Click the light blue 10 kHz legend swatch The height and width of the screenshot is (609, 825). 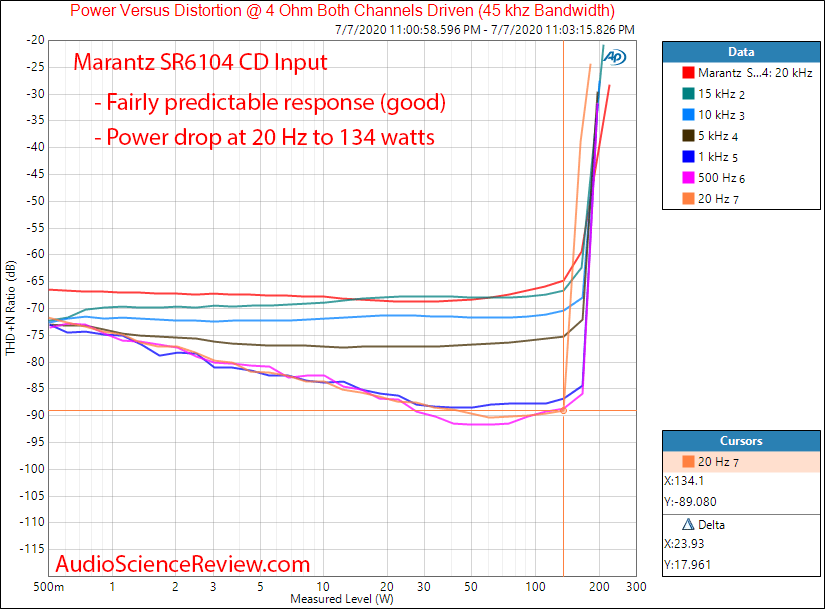tap(688, 115)
